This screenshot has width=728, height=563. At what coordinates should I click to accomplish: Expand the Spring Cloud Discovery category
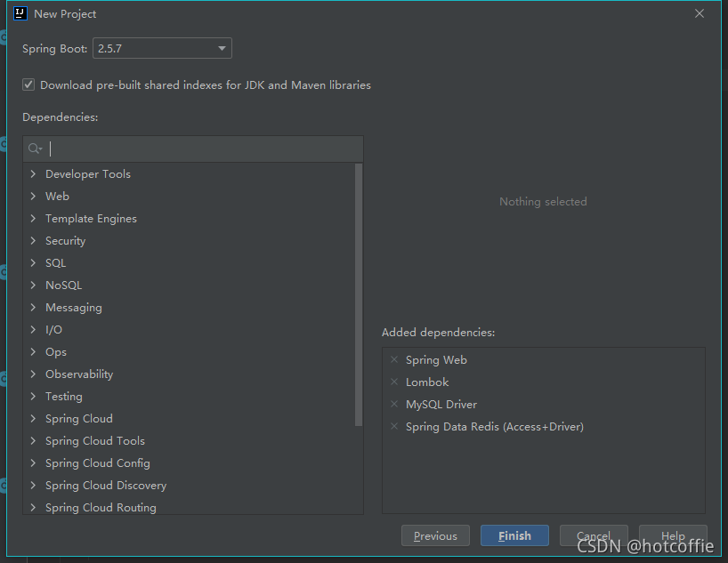pyautogui.click(x=33, y=486)
